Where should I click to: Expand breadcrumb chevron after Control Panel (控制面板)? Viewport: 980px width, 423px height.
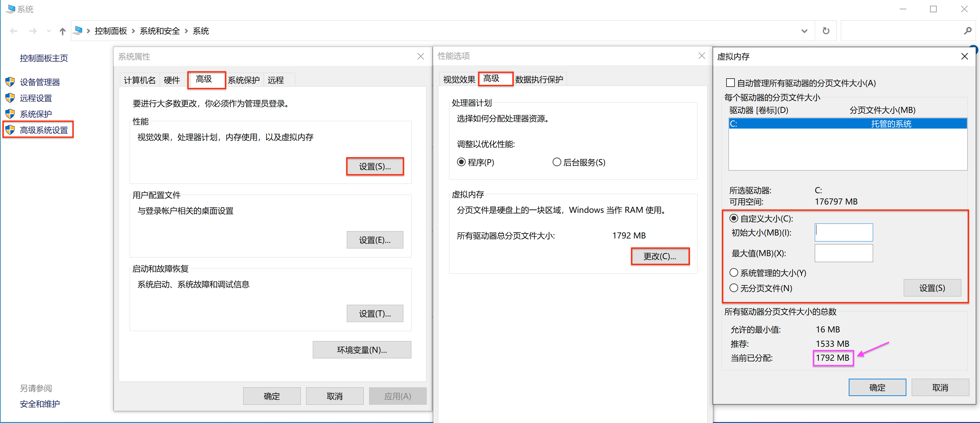[x=133, y=31]
